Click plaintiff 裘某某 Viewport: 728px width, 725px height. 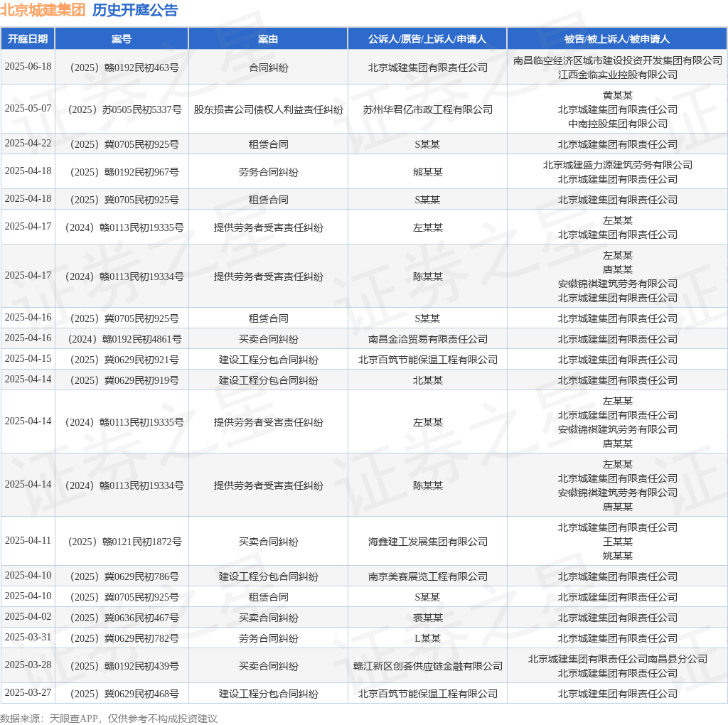(x=427, y=618)
